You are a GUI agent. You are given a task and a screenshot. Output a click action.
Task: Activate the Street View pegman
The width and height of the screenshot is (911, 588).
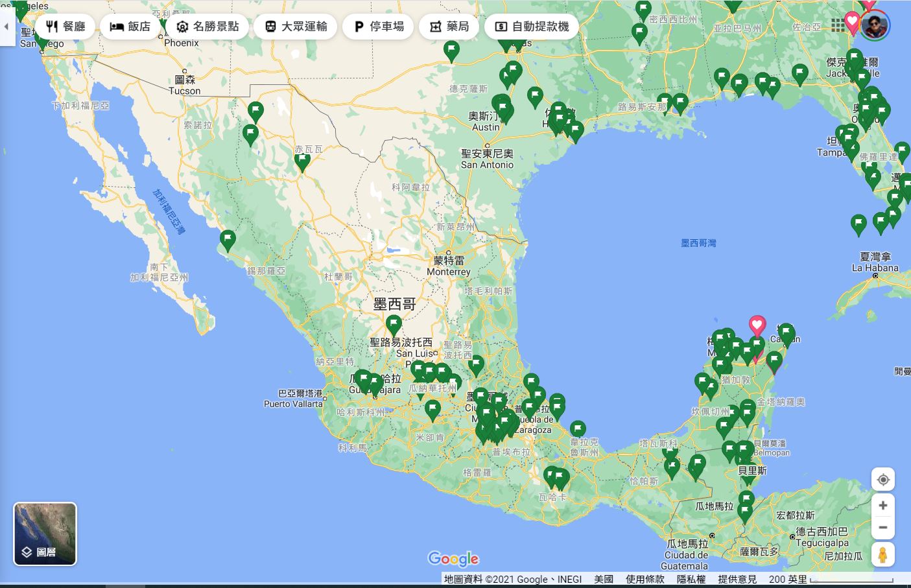click(882, 555)
